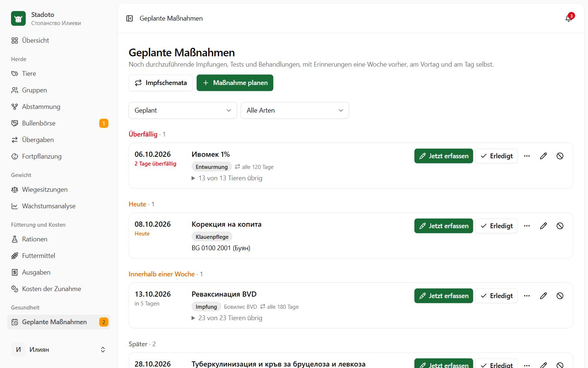Expand 13 von 13 Tieren übrig
588x368 pixels.
(x=227, y=178)
